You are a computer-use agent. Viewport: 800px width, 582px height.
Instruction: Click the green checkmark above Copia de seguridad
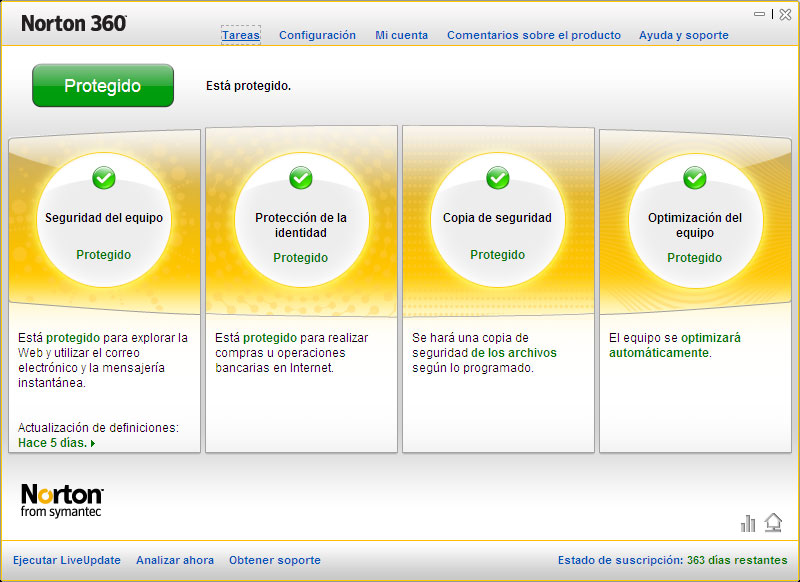coord(498,178)
